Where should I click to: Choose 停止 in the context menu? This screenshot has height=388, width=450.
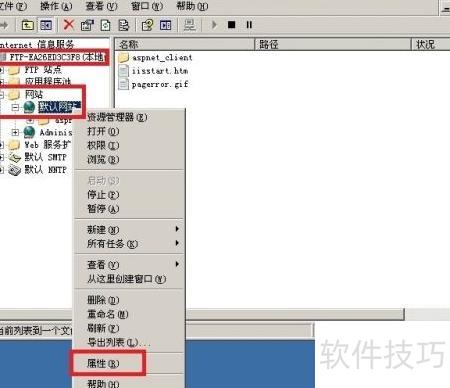coord(103,195)
